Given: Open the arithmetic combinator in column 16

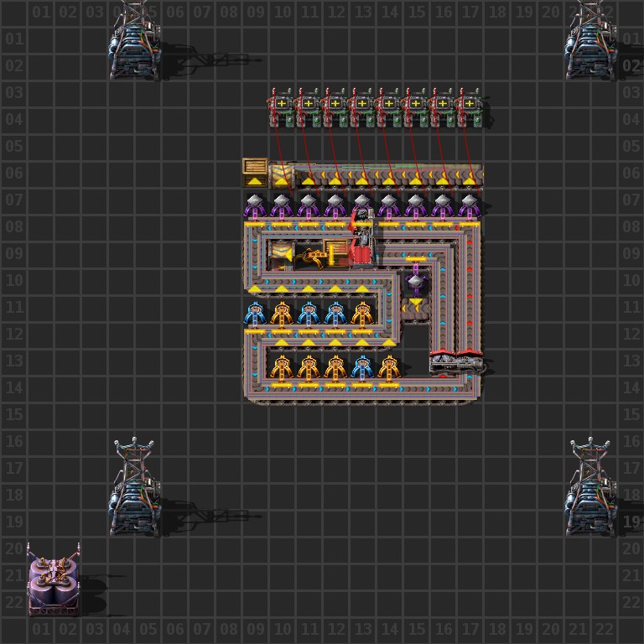Looking at the screenshot, I should coord(443,107).
